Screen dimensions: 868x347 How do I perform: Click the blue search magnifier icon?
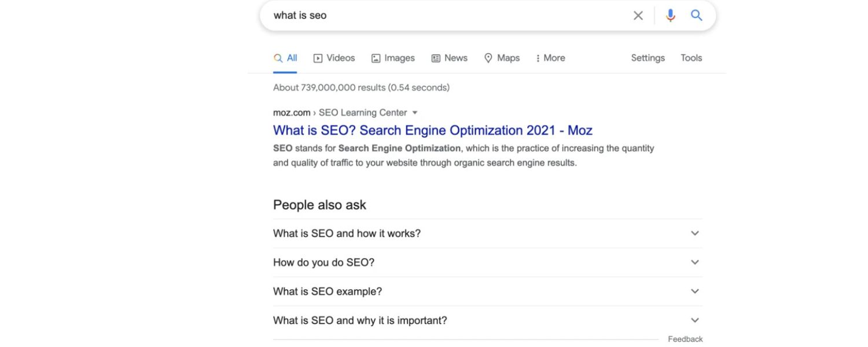(696, 16)
